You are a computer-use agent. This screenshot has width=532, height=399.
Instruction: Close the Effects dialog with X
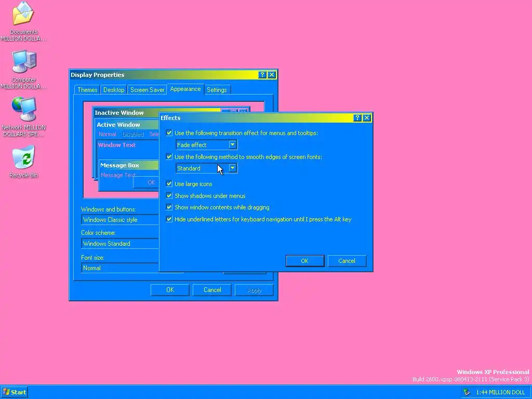[x=367, y=118]
